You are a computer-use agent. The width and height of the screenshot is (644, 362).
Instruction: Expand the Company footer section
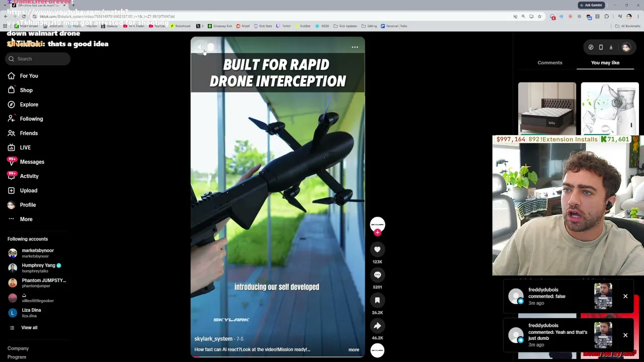coord(18,348)
